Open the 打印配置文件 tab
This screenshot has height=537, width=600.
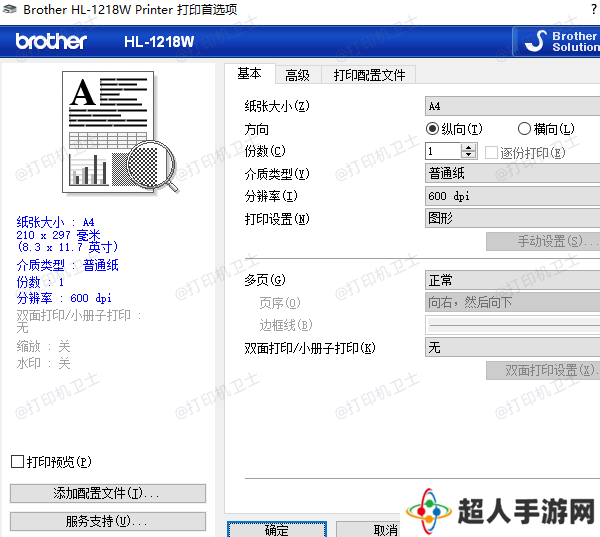[x=369, y=75]
